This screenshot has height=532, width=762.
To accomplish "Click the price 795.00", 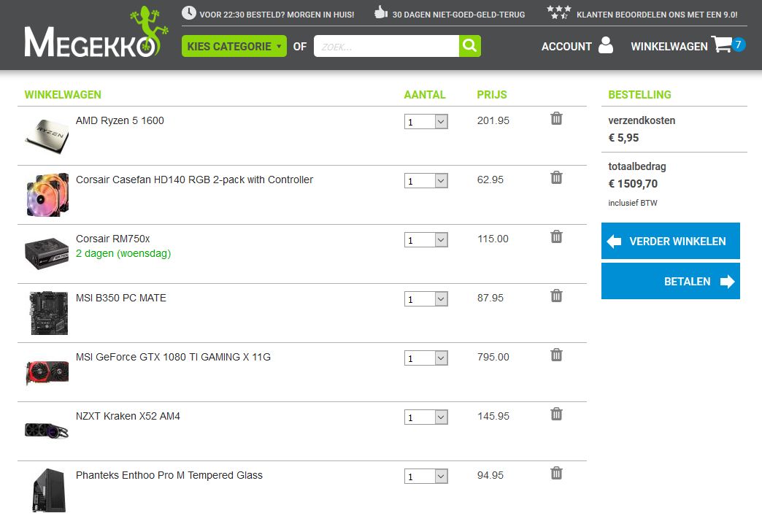I will click(x=493, y=357).
